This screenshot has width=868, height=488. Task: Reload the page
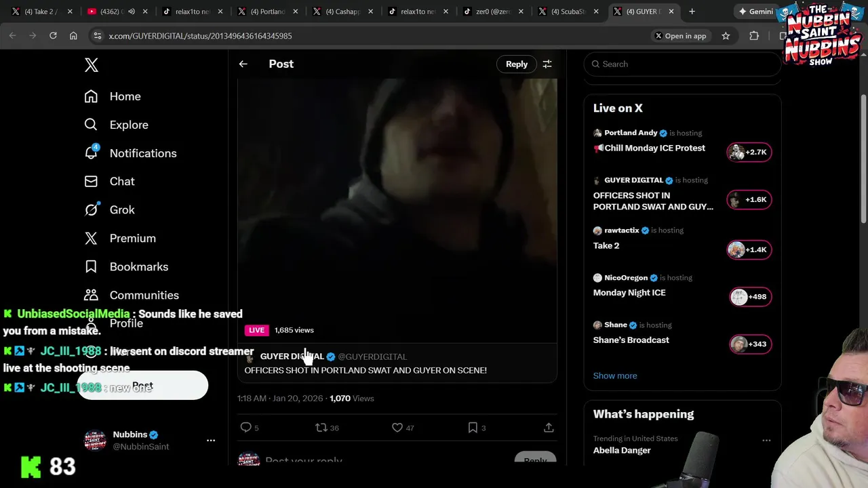coord(53,36)
